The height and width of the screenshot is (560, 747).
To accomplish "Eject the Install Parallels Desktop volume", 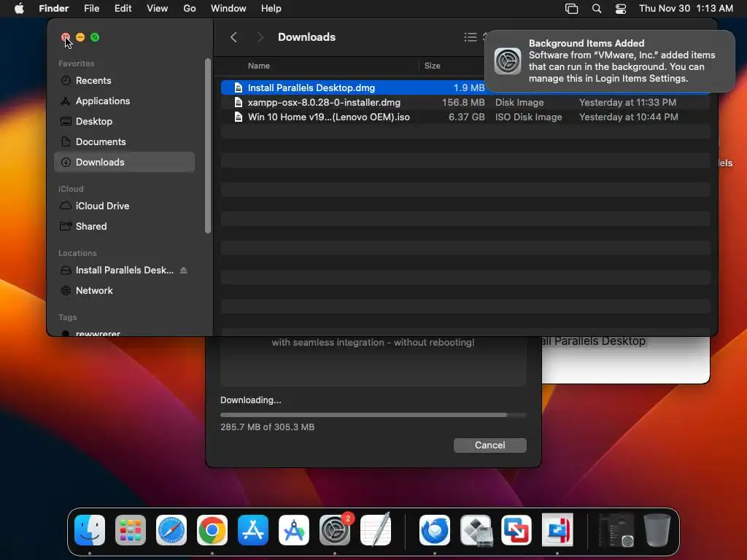I will [x=183, y=270].
